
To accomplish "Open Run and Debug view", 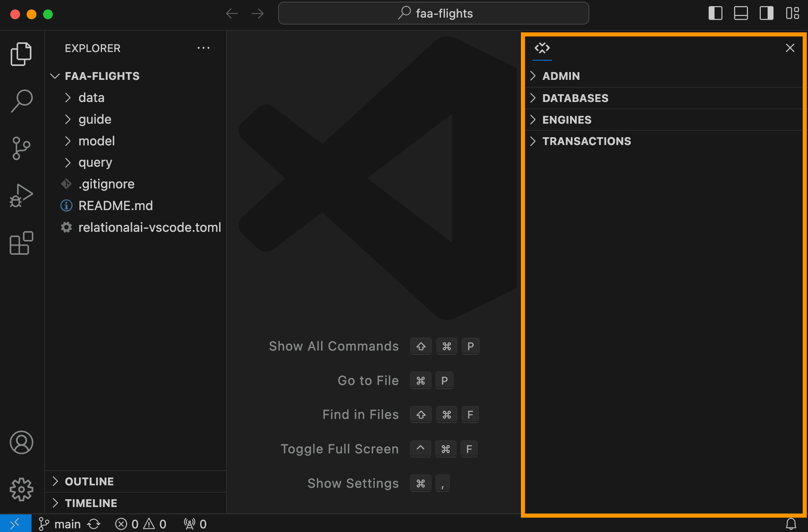I will point(21,195).
